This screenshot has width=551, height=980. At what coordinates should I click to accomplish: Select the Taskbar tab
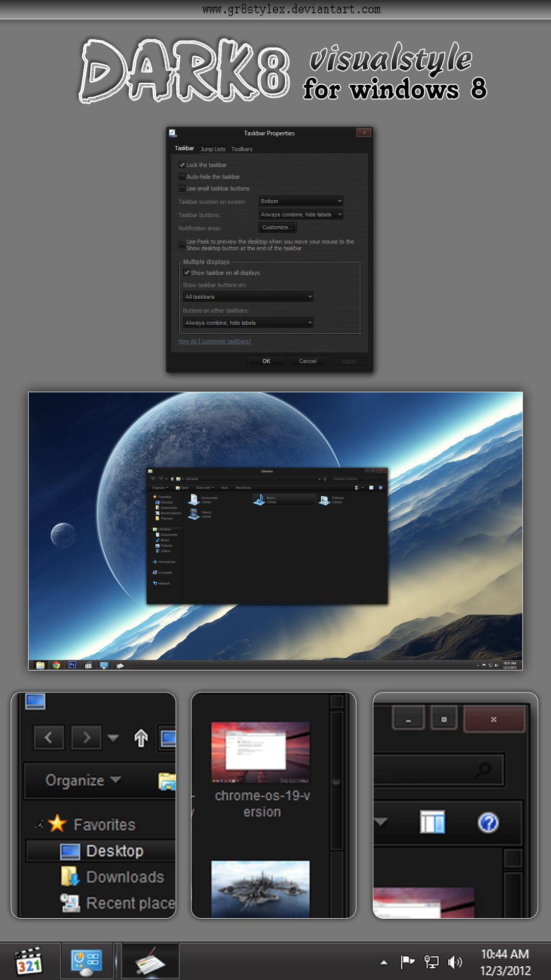point(184,148)
